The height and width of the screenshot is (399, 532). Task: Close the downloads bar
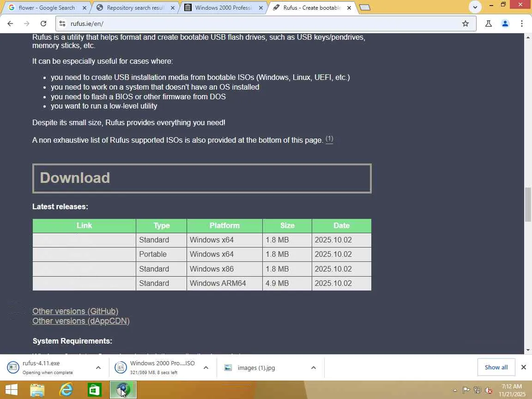(x=524, y=367)
